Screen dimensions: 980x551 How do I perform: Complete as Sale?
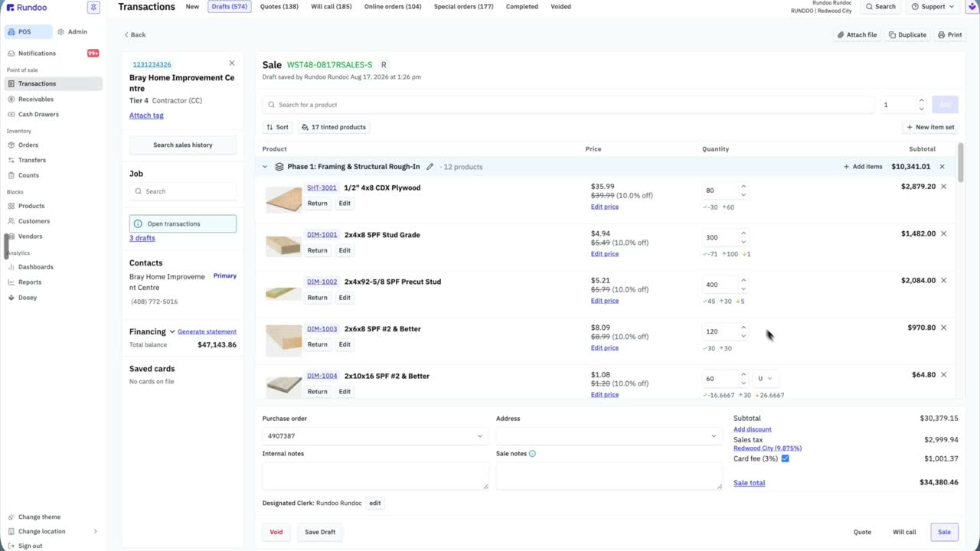pos(944,532)
